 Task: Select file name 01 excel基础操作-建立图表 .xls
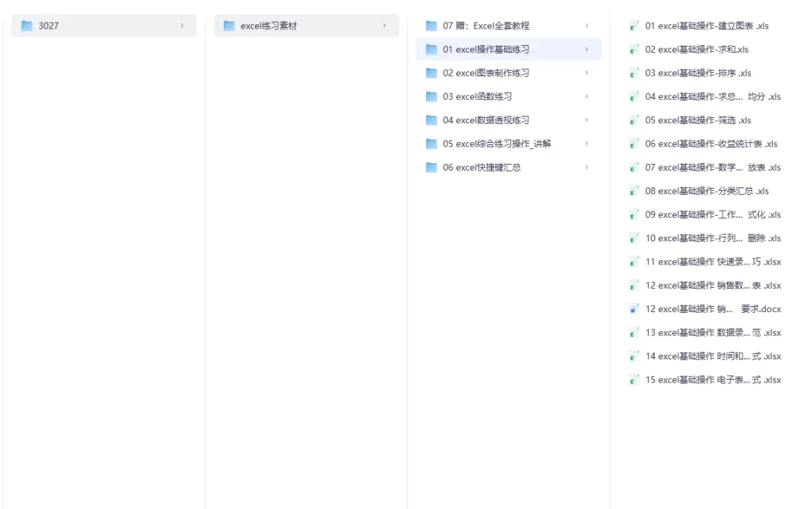(x=707, y=26)
